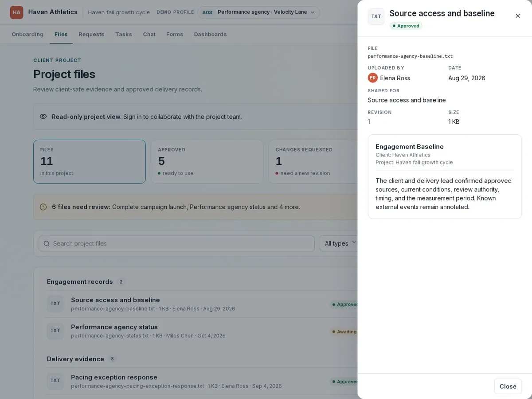Open the Performance agency · Velocity Lane profile dropdown

[x=258, y=12]
